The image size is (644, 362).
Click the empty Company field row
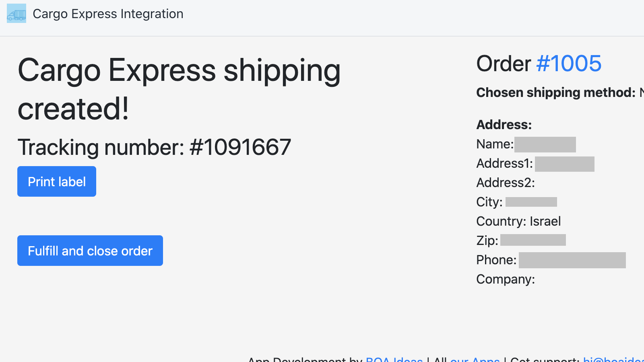click(x=506, y=279)
